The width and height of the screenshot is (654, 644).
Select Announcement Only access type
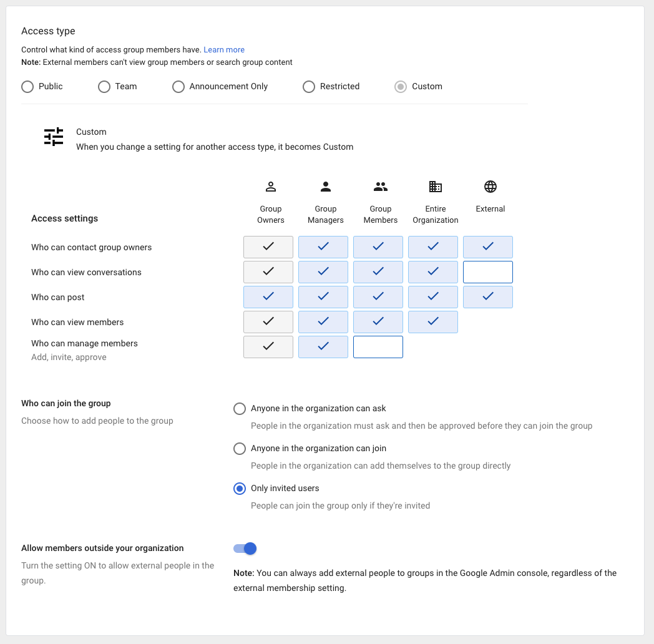click(x=178, y=87)
